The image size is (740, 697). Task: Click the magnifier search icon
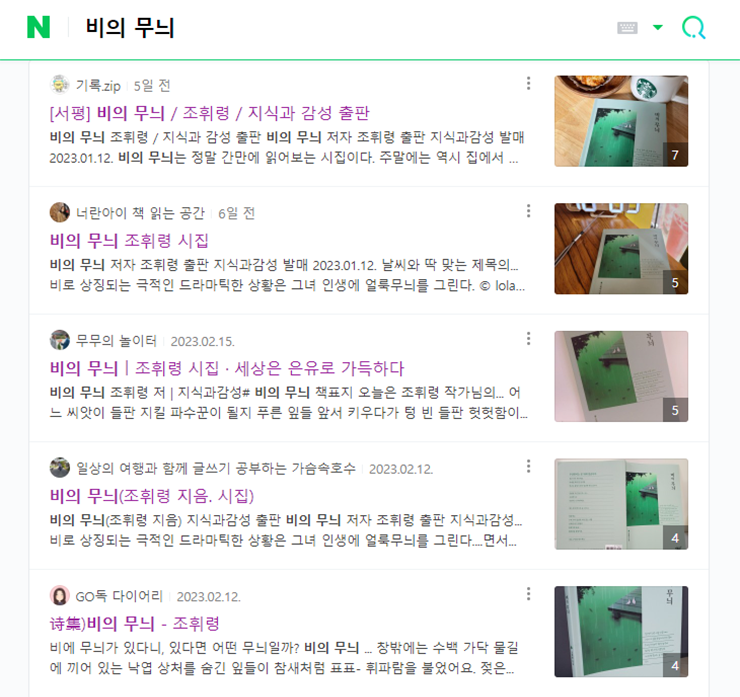pos(693,28)
